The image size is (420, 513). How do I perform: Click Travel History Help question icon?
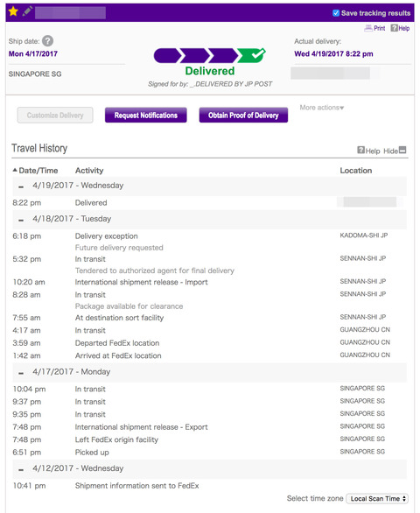pyautogui.click(x=360, y=151)
